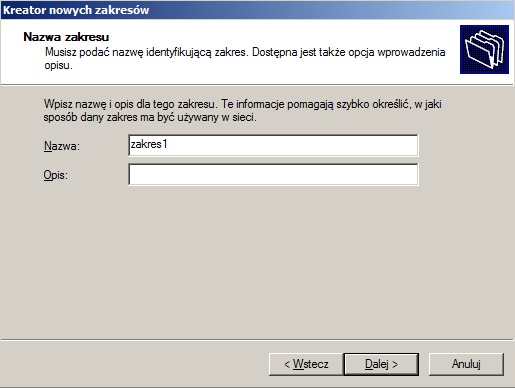Click into the empty Opis field
Screen dimensions: 515x388
click(273, 174)
